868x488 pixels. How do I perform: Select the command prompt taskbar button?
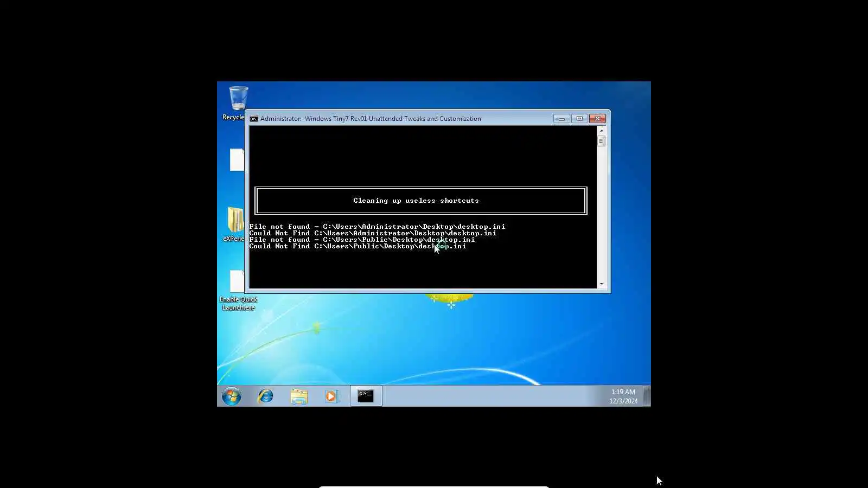point(366,396)
